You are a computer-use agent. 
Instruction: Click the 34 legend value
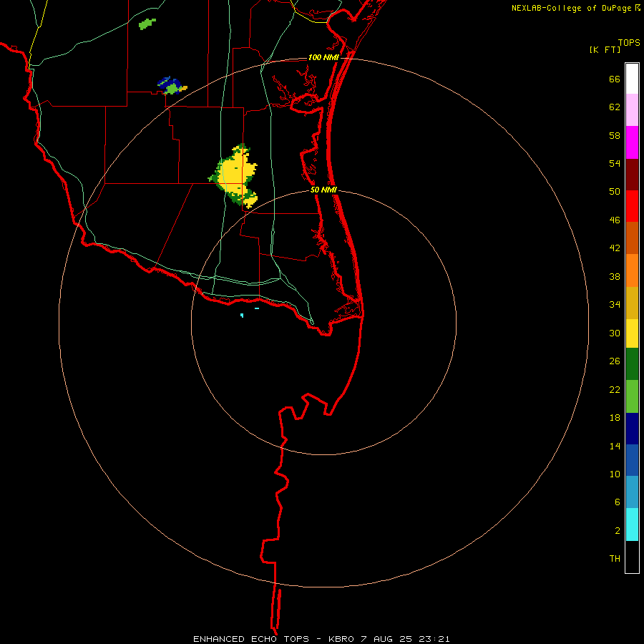615,305
